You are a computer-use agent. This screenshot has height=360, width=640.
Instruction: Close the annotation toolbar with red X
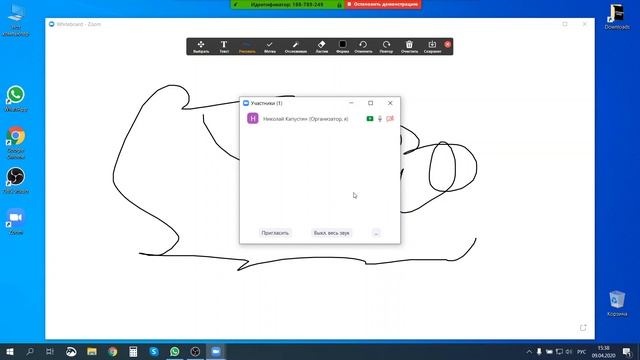click(448, 44)
